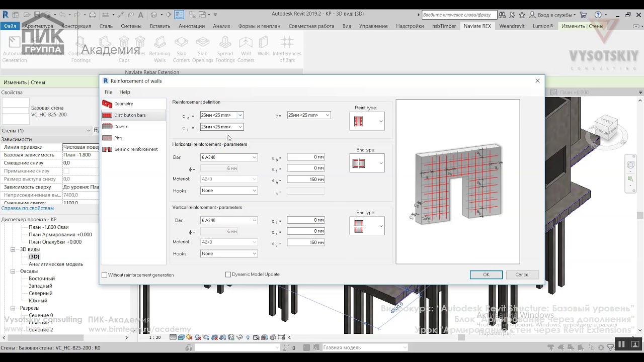Enable Without reinforcement generation checkbox
Image resolution: width=644 pixels, height=362 pixels.
[x=105, y=275]
